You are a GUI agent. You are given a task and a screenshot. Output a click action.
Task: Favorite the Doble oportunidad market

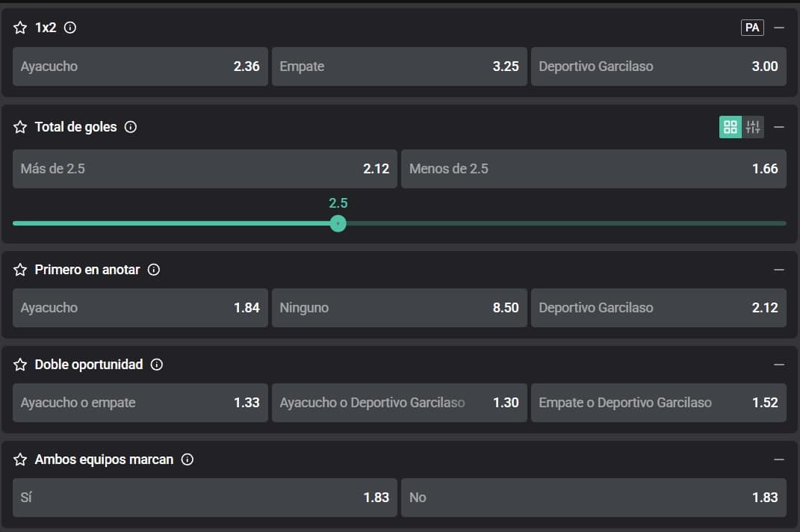coord(20,365)
